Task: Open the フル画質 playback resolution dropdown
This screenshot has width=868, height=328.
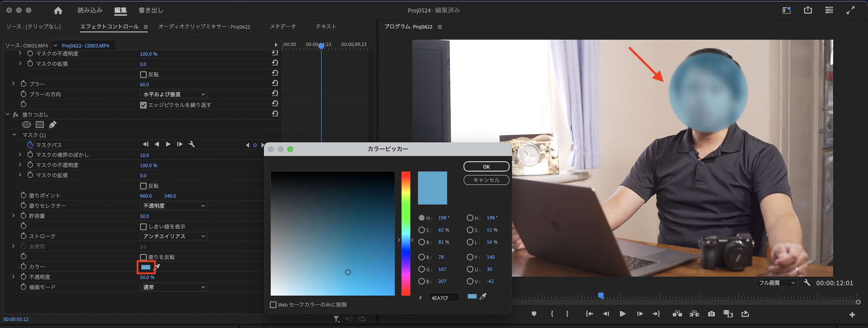Action: coord(776,283)
